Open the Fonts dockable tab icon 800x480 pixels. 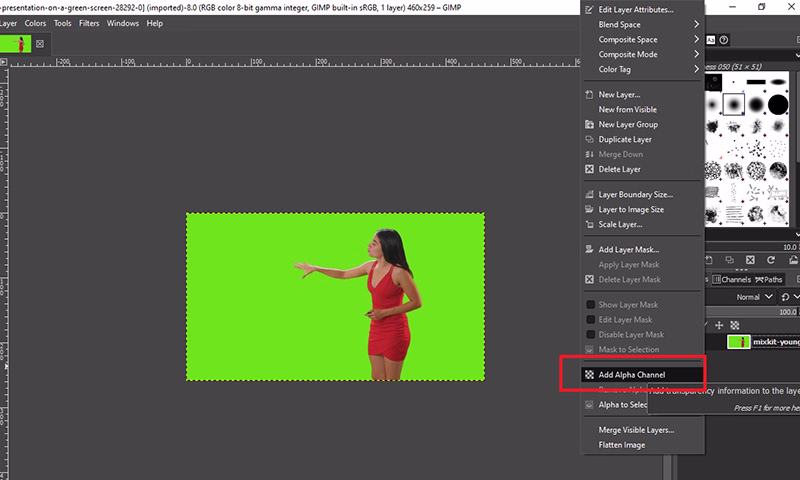pos(711,40)
